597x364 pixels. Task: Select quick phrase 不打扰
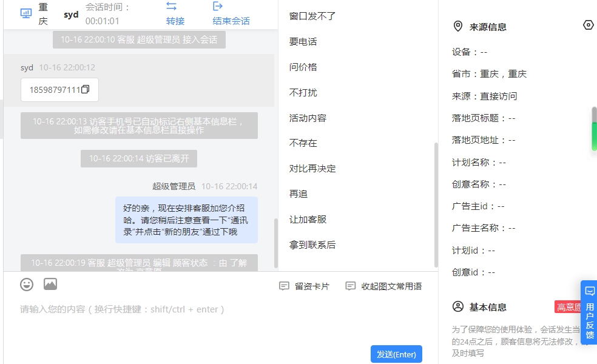[x=303, y=93]
